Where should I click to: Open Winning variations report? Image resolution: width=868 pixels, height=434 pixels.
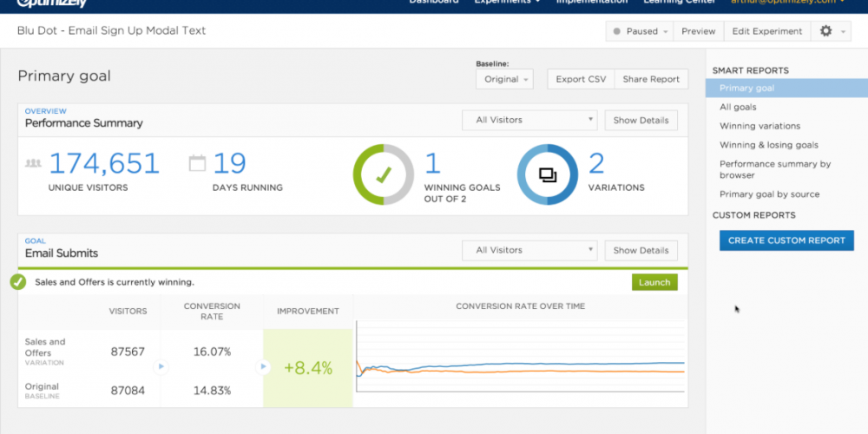[x=760, y=126]
